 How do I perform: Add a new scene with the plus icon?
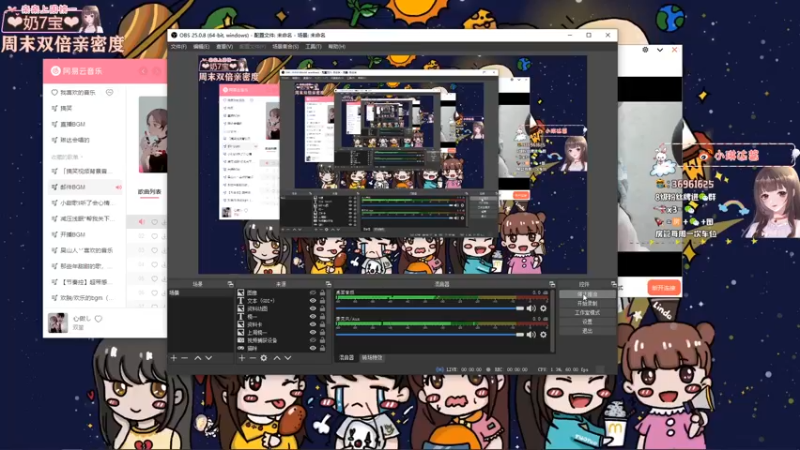173,358
